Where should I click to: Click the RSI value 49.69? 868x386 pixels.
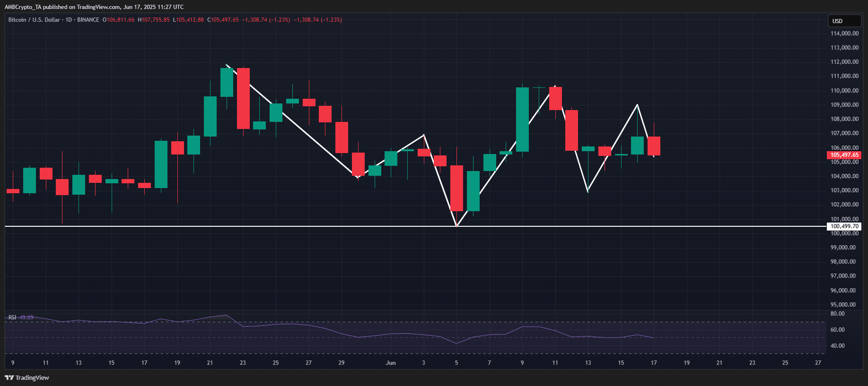pyautogui.click(x=26, y=317)
